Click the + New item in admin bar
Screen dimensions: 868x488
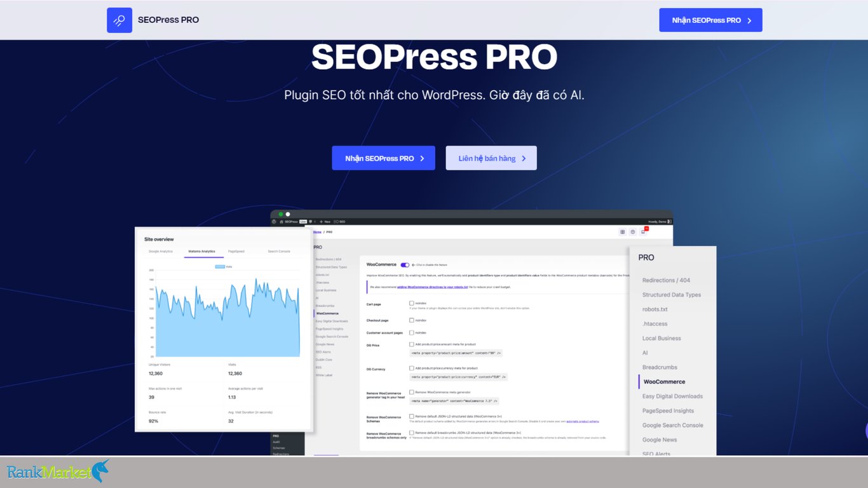point(326,222)
